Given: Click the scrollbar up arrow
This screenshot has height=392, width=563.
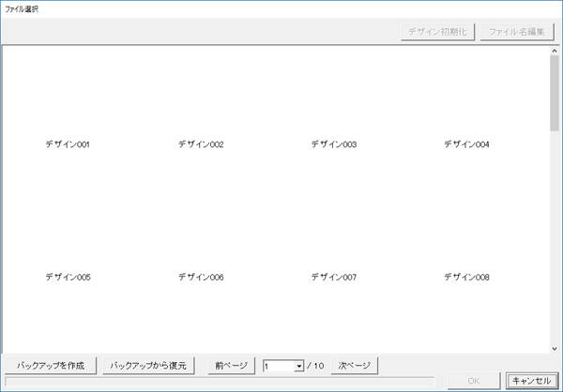Looking at the screenshot, I should point(555,51).
